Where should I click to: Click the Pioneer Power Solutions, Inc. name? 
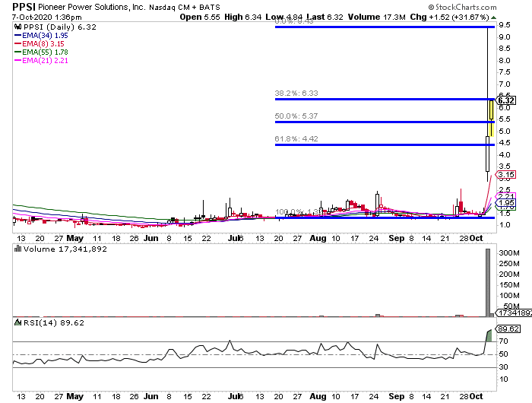92,7
